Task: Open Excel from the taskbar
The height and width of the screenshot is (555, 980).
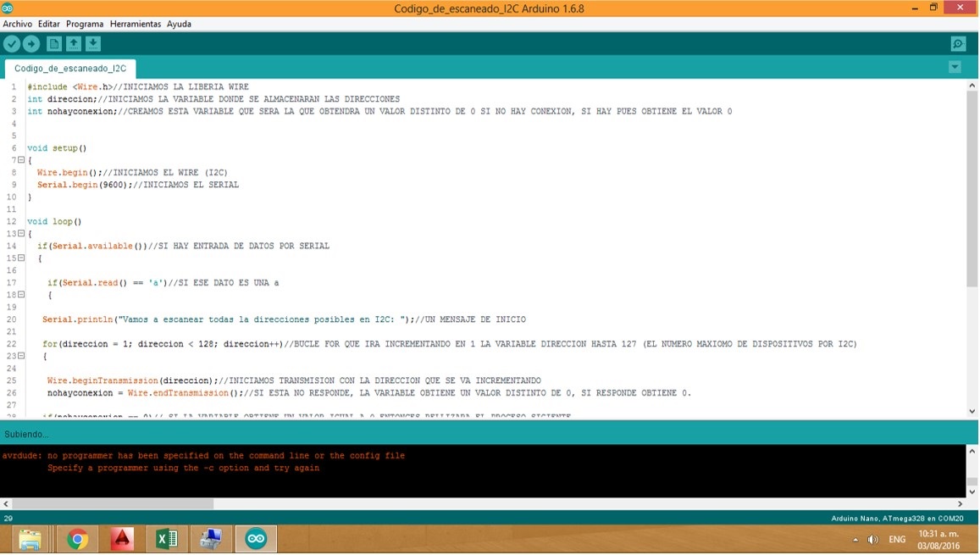Action: click(x=166, y=539)
